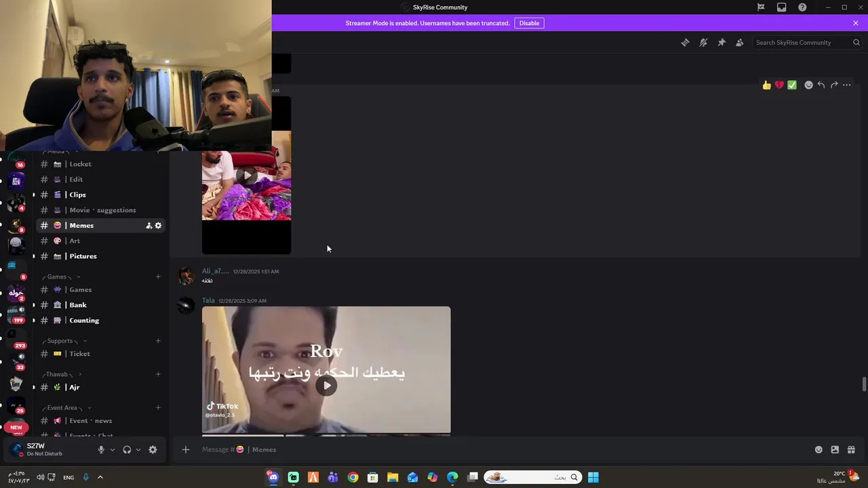868x488 pixels.
Task: Open the add reaction emoji picker
Action: tap(808, 85)
